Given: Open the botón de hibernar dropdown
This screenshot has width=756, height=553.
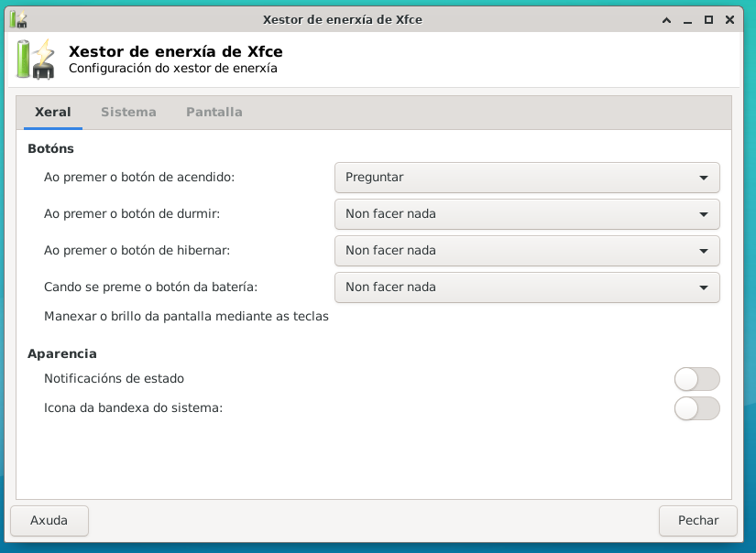Looking at the screenshot, I should pos(527,251).
